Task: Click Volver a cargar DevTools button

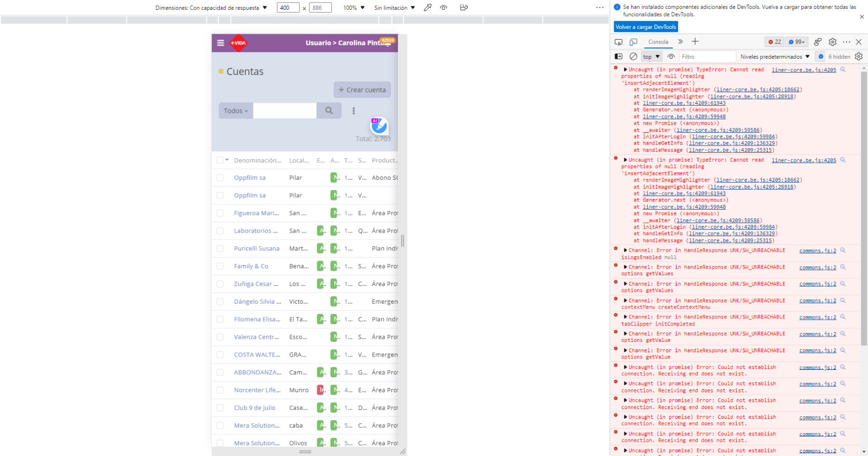Action: point(646,27)
